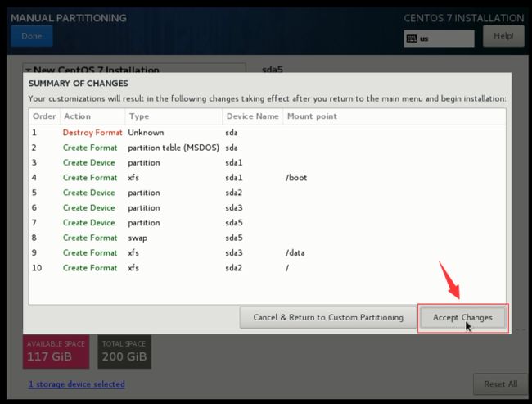
Task: Click the root / mount point cell
Action: pyautogui.click(x=287, y=268)
